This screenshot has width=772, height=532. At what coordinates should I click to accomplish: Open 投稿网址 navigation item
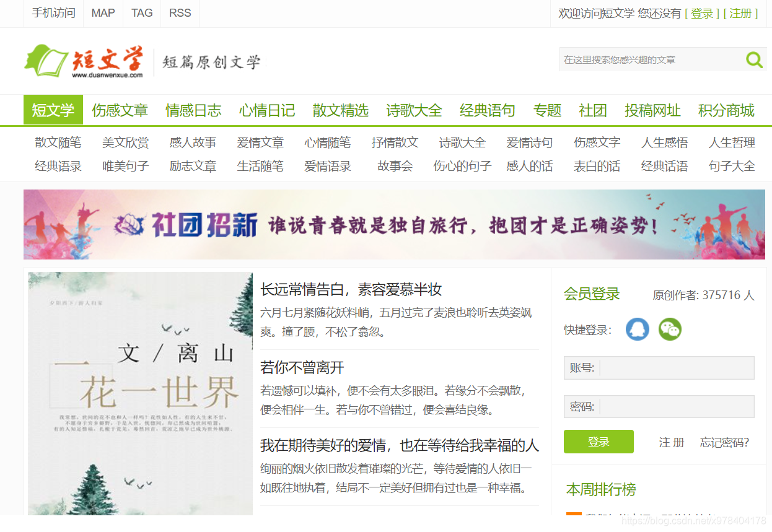point(652,110)
